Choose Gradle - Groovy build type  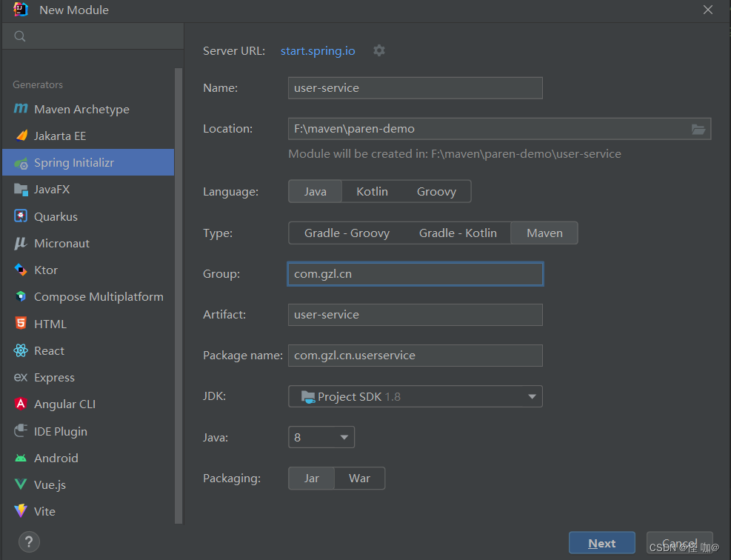(347, 233)
